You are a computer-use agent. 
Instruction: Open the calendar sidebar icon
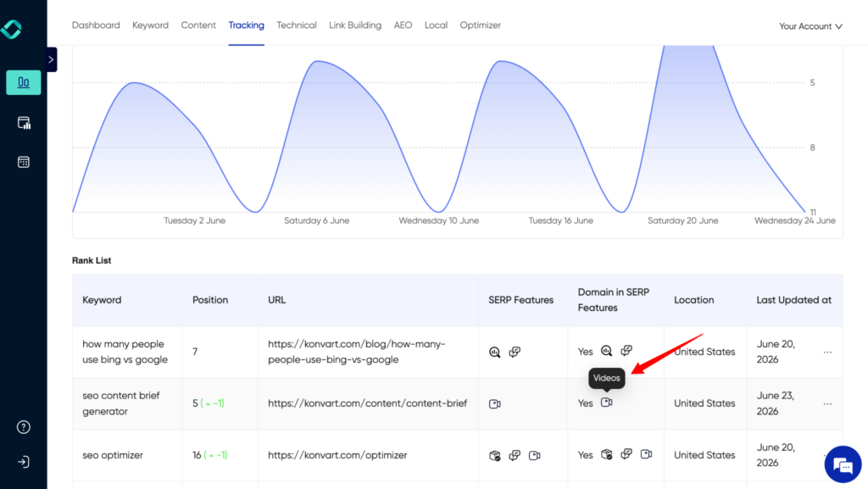click(x=23, y=162)
